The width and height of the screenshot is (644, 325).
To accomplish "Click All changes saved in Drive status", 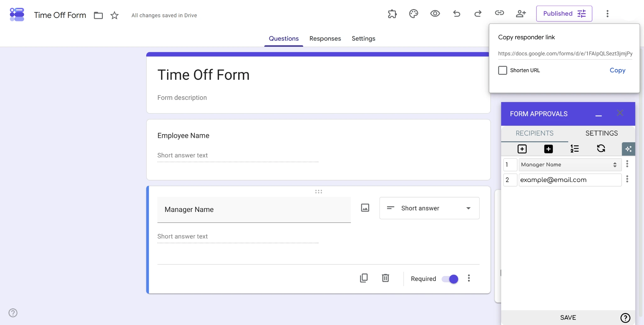I will pyautogui.click(x=164, y=15).
